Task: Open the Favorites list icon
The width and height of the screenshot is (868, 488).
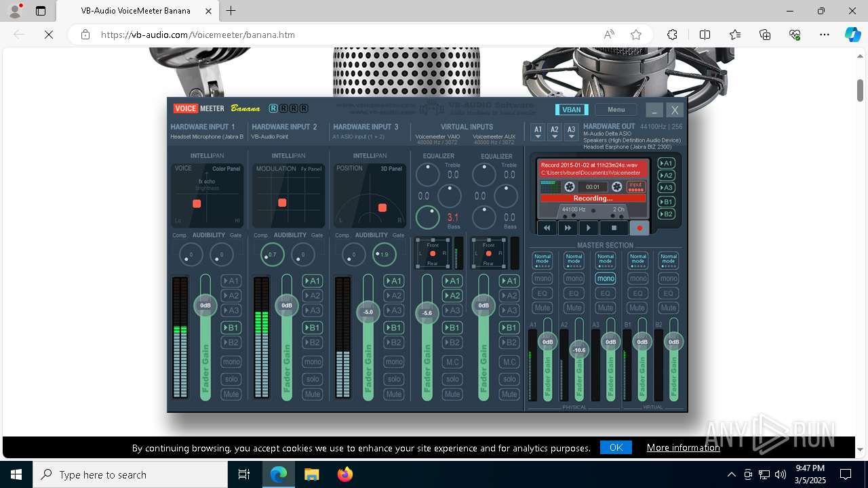Action: [x=735, y=35]
